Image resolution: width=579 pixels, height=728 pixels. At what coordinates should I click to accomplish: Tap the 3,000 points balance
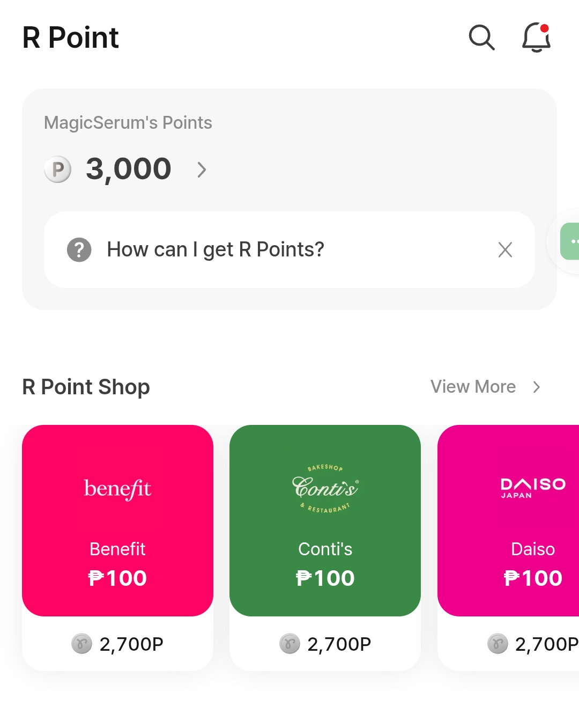point(129,170)
